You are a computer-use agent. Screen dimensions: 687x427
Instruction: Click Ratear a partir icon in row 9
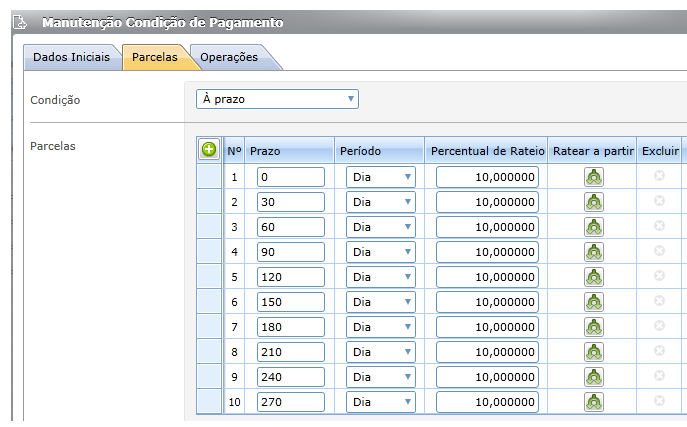(594, 377)
